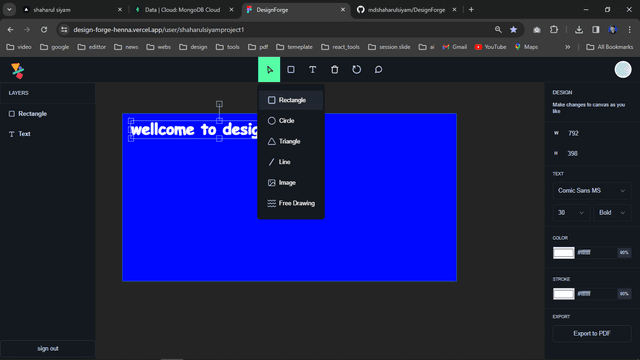Screen dimensions: 640x360
Task: Click Export to PDF button
Action: [592, 333]
